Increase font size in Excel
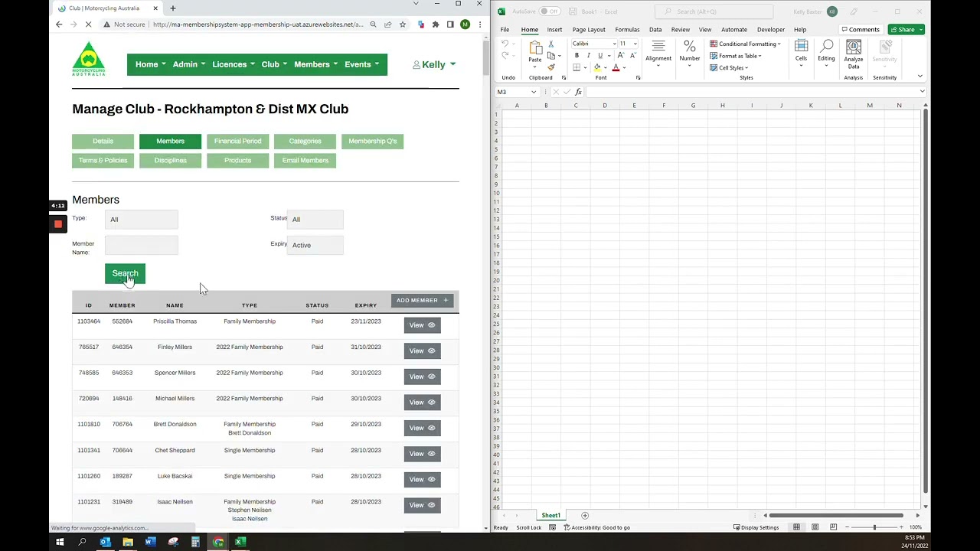The height and width of the screenshot is (551, 980). (621, 56)
